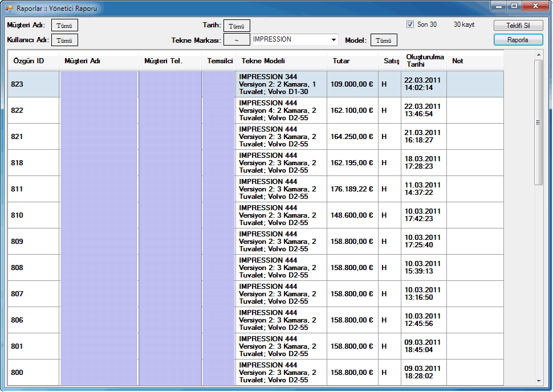Click Tümü button next to Model
Image resolution: width=553 pixels, height=392 pixels.
pos(384,40)
